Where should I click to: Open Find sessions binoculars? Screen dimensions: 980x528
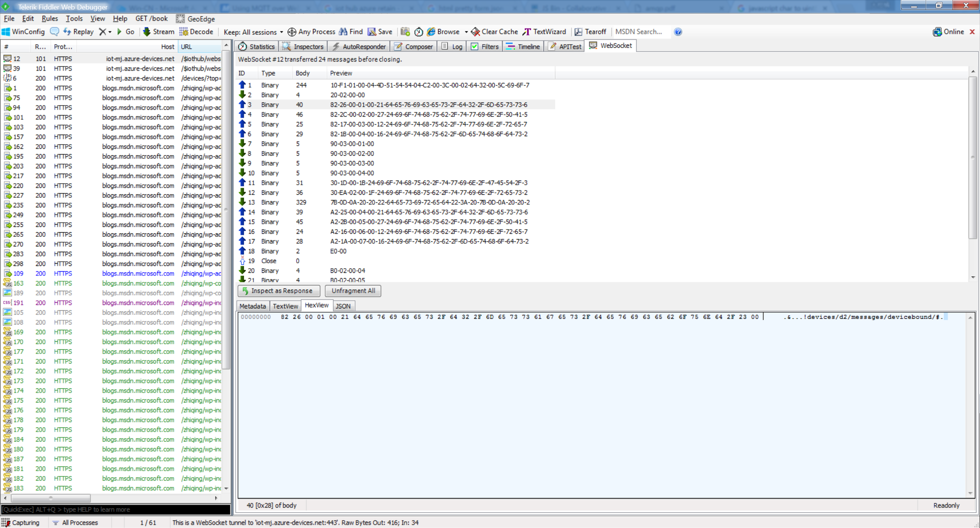(351, 32)
